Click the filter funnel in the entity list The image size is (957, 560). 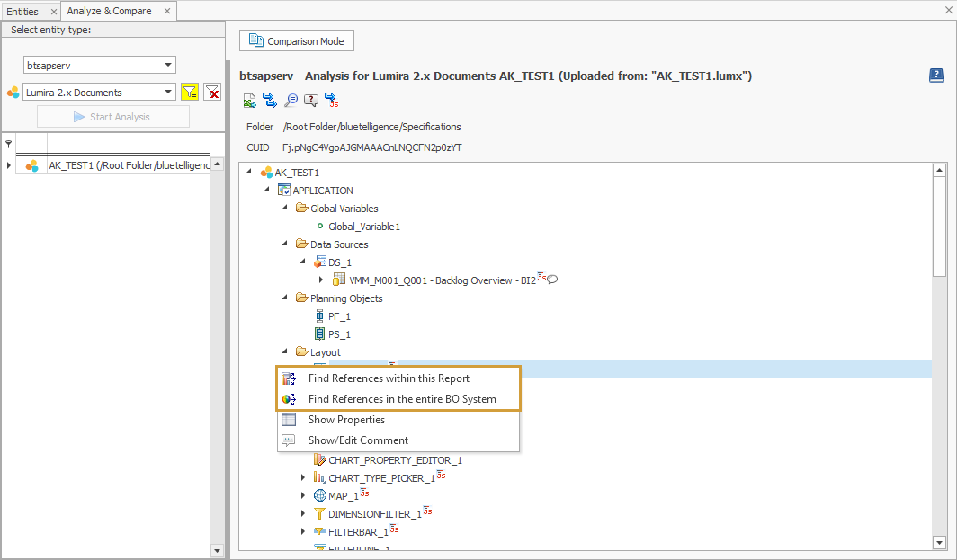[x=8, y=144]
